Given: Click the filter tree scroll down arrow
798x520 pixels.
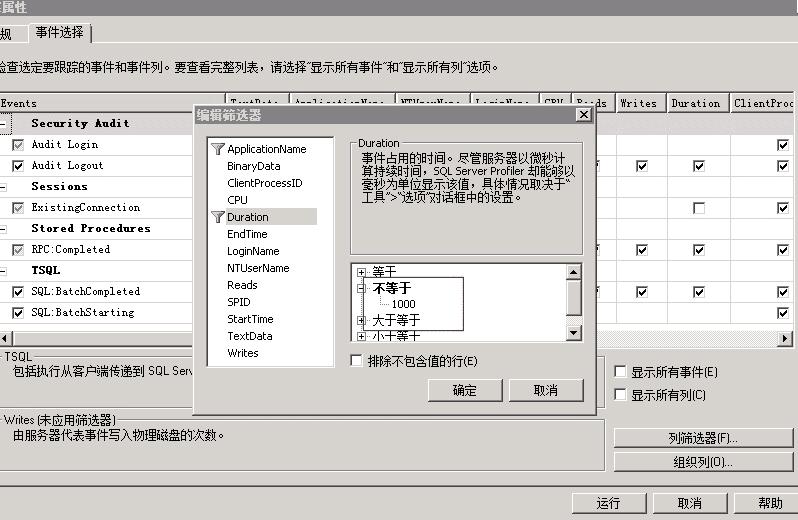Looking at the screenshot, I should point(574,333).
